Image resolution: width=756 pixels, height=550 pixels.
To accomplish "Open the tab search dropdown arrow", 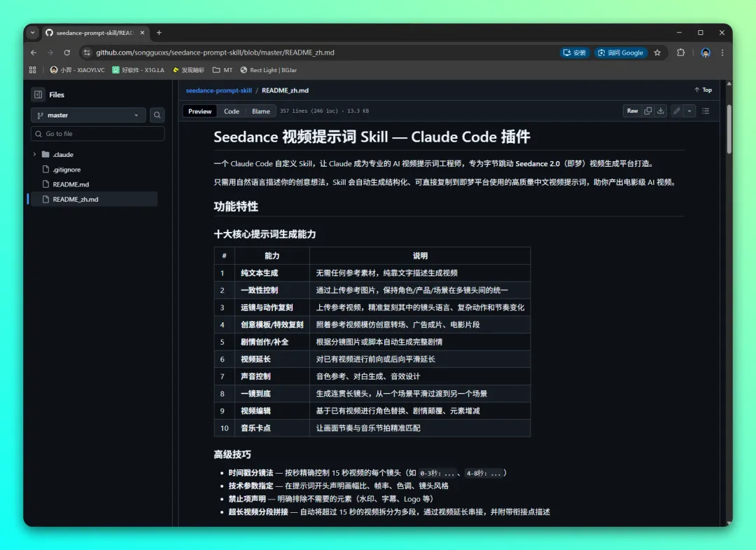I will (x=32, y=33).
